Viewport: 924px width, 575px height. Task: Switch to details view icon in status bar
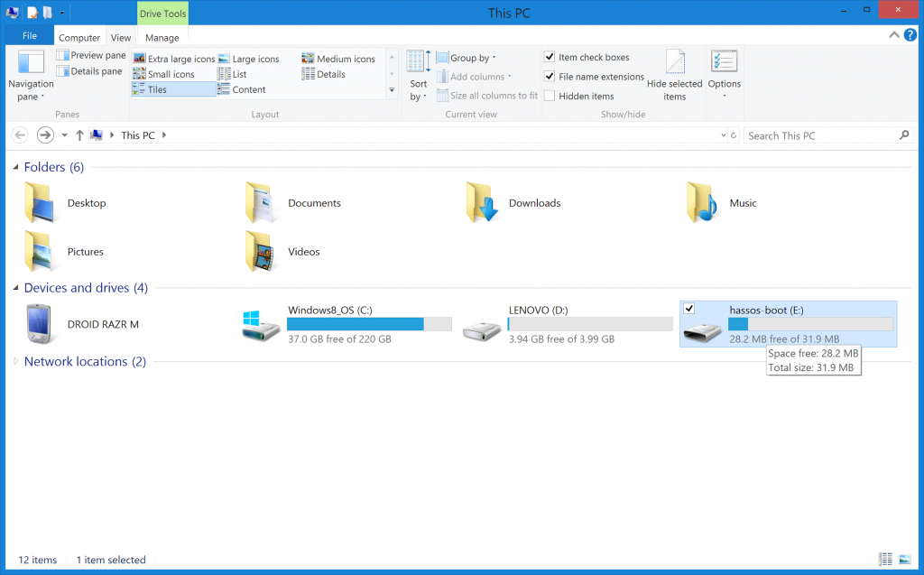pos(885,559)
